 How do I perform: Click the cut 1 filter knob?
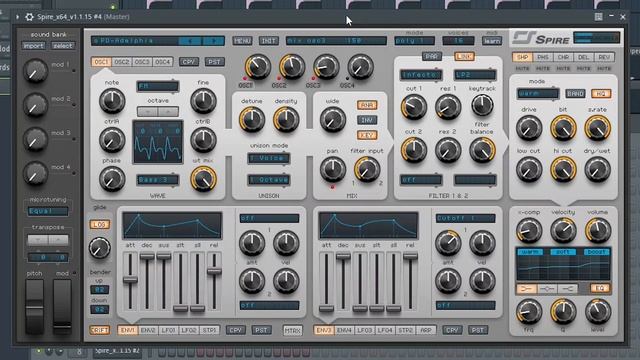coord(414,107)
